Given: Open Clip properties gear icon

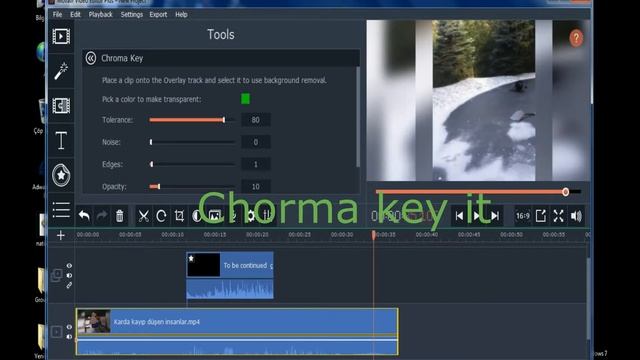Looking at the screenshot, I should [x=251, y=216].
